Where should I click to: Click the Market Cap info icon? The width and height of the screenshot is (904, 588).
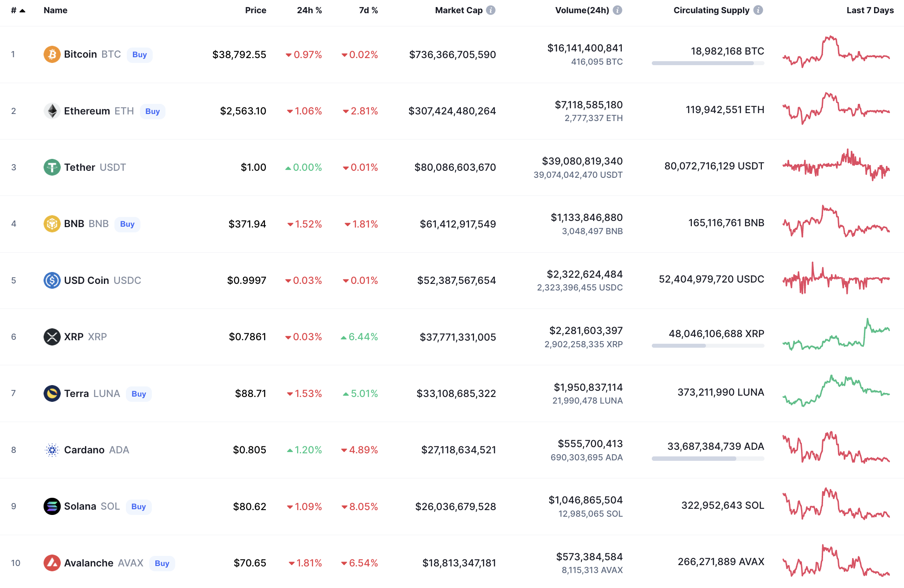[491, 10]
